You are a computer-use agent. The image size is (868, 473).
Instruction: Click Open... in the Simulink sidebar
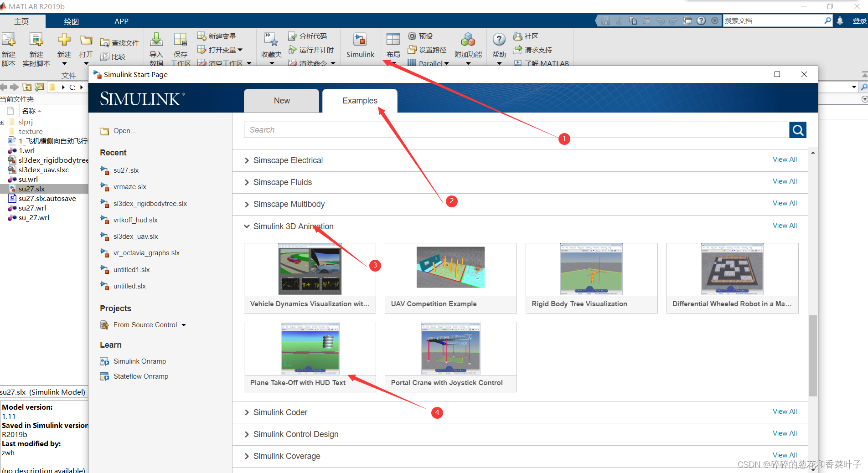[x=118, y=131]
